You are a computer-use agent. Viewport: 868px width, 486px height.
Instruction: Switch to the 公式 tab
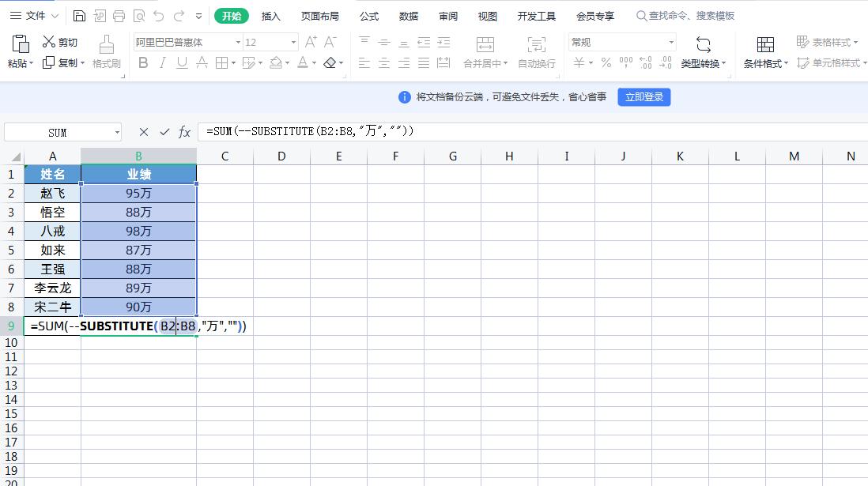coord(369,16)
